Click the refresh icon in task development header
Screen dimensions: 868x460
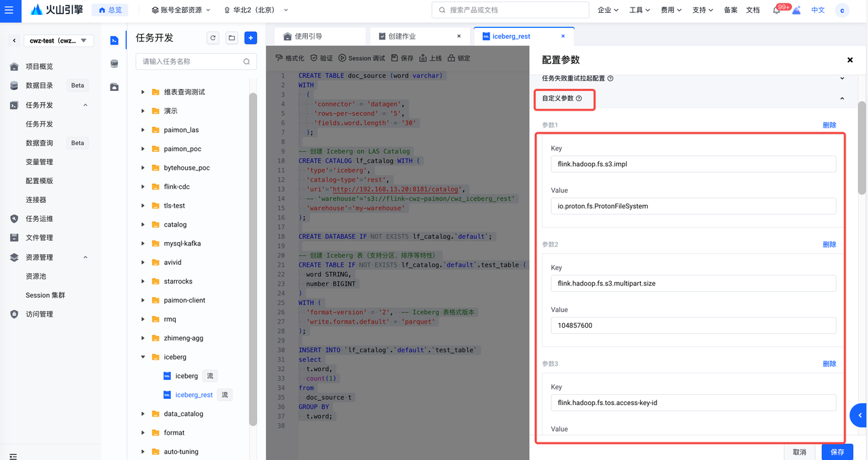coord(213,38)
